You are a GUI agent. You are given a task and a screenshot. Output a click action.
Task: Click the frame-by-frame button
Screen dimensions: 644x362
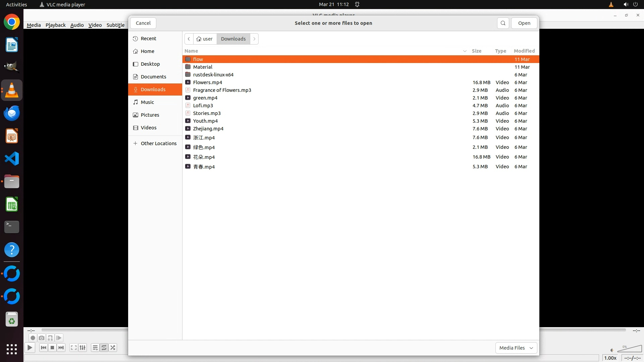[59, 338]
